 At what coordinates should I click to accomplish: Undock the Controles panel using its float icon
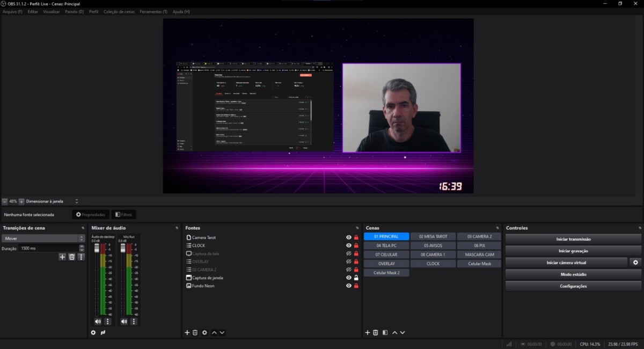(x=640, y=228)
